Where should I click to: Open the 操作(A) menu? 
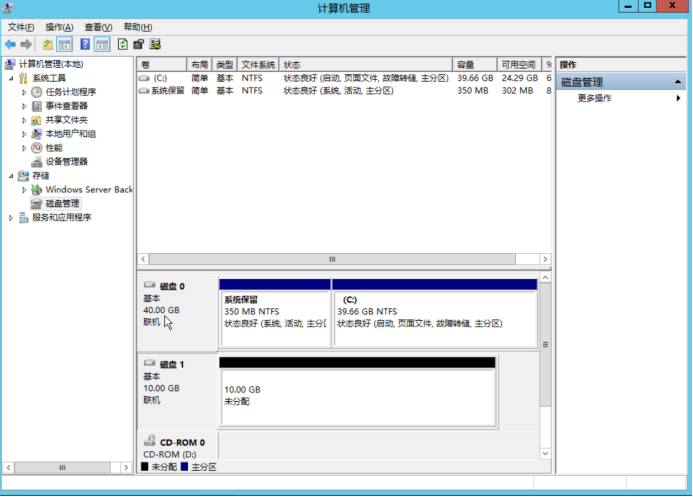coord(59,27)
